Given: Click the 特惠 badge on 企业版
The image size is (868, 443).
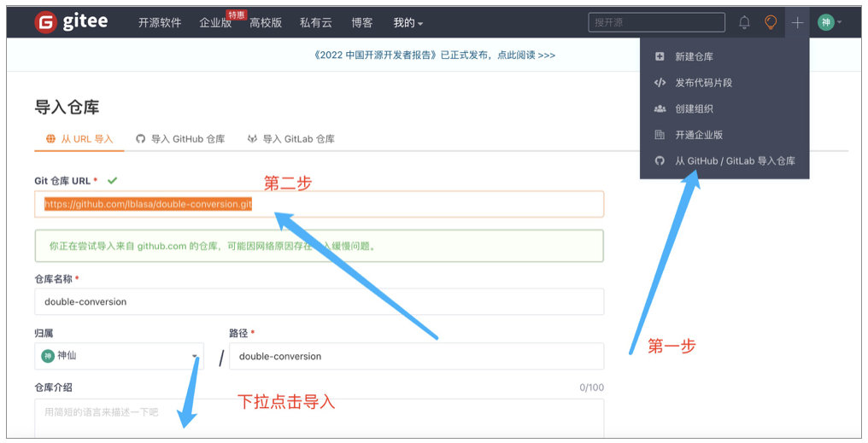Looking at the screenshot, I should (x=236, y=15).
